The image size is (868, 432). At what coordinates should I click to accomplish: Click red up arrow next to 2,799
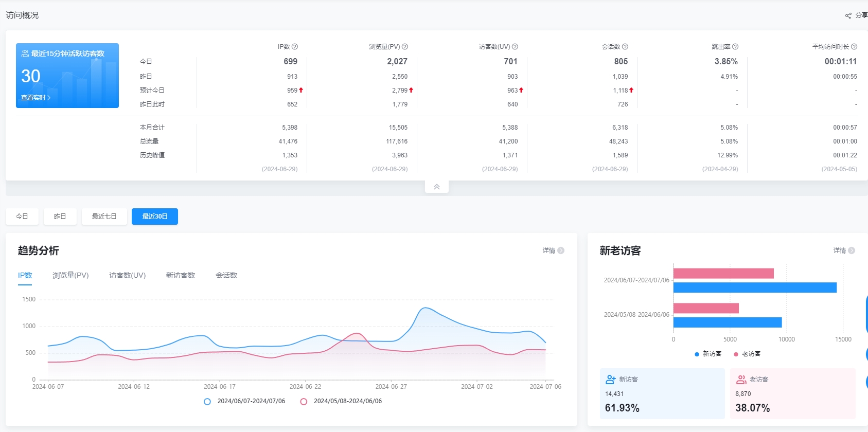click(411, 90)
